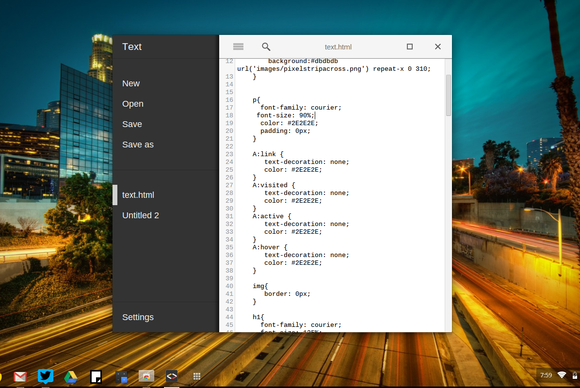This screenshot has width=580, height=388.
Task: Create a New file from the sidebar
Action: (x=131, y=84)
